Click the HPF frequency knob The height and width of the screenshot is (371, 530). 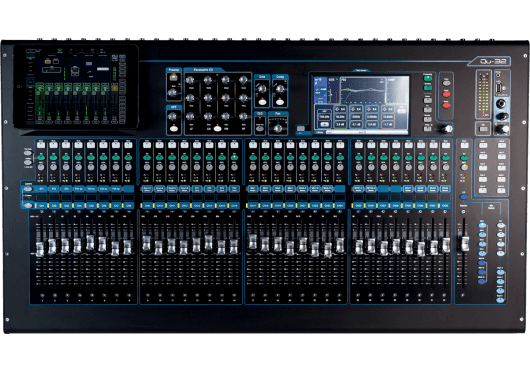(x=173, y=117)
